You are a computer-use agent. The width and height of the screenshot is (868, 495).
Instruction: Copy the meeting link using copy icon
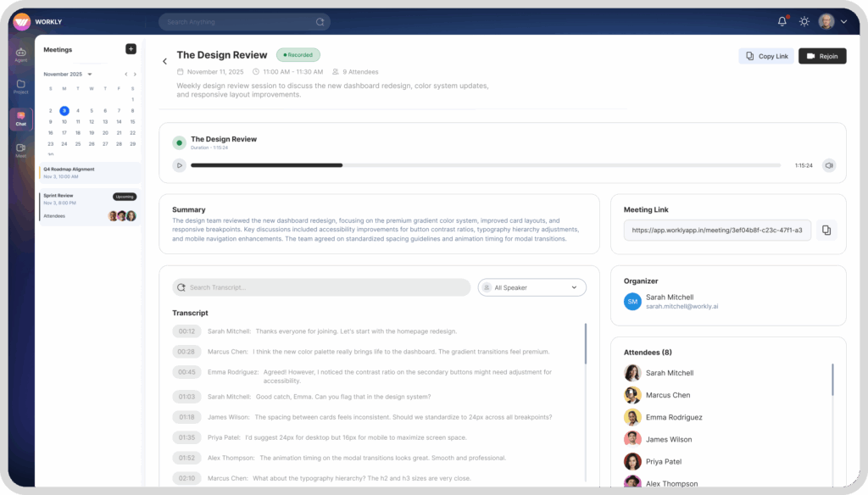click(826, 230)
